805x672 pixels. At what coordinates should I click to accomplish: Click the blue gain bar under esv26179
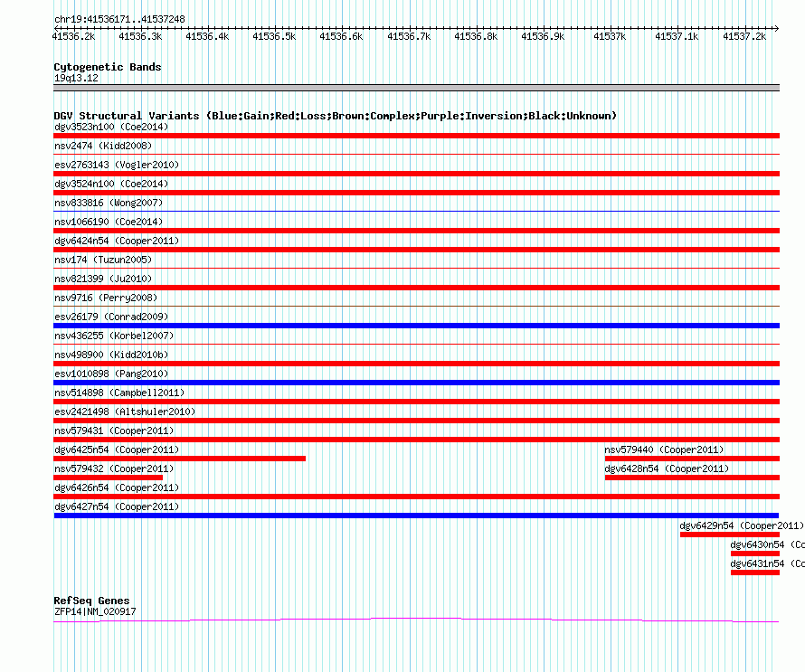[x=416, y=326]
